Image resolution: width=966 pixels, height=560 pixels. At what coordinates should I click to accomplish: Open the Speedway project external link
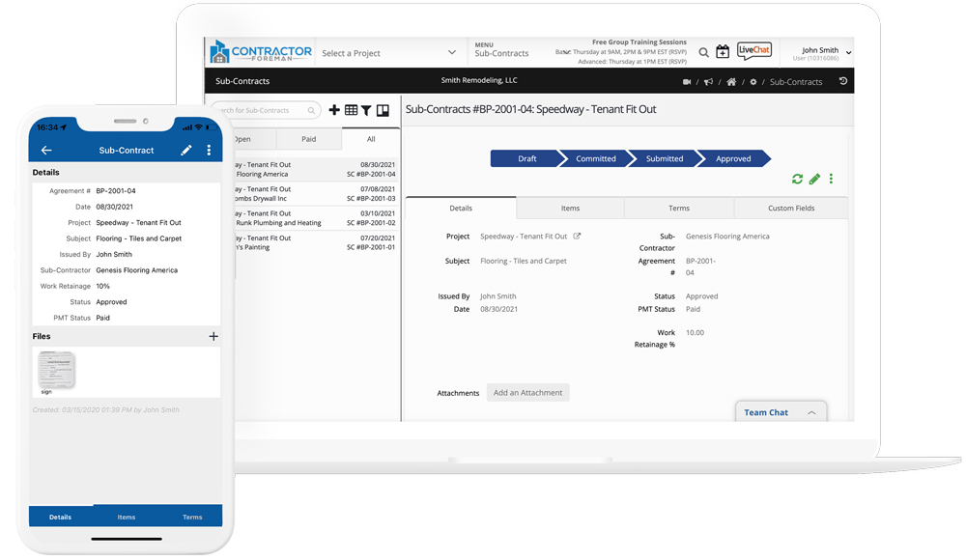pos(578,237)
